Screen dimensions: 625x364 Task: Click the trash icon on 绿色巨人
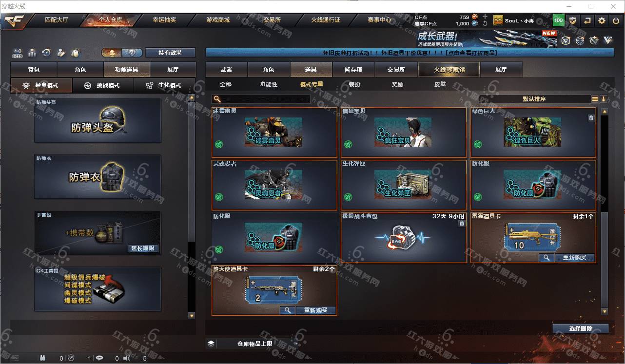(x=591, y=118)
